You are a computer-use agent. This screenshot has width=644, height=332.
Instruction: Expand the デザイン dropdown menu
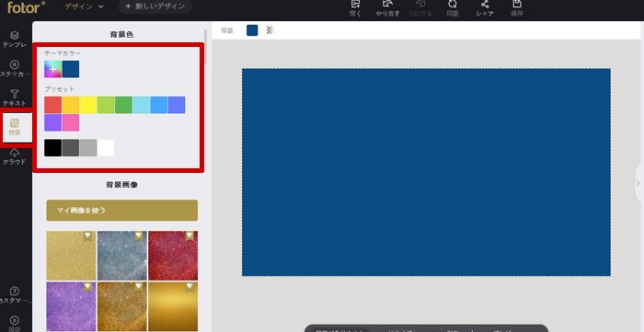click(85, 6)
